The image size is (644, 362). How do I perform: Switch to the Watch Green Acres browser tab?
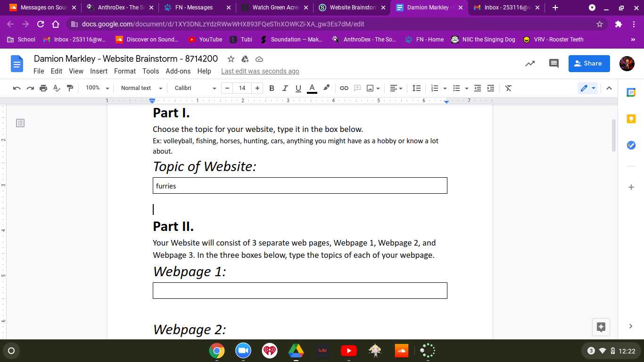coord(275,8)
